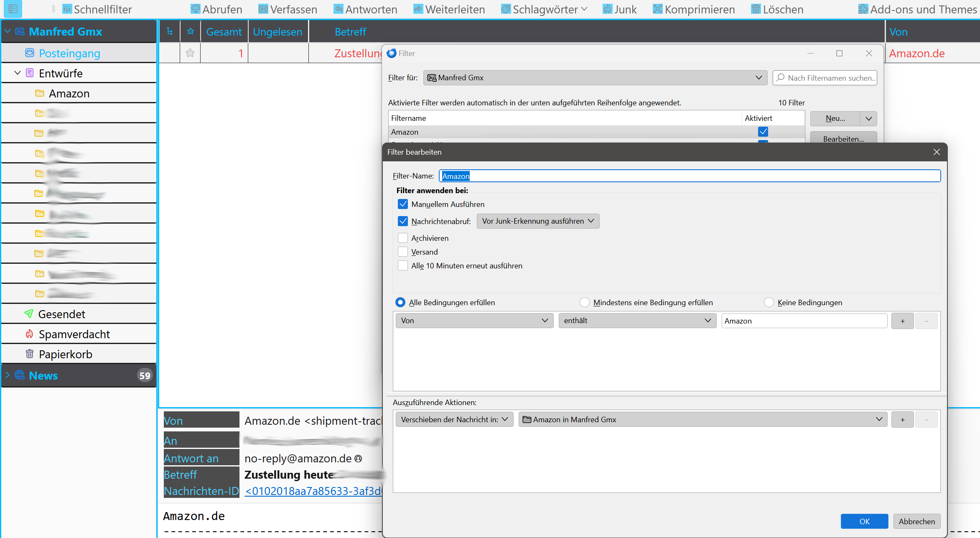The height and width of the screenshot is (538, 980).
Task: Open Add-ons und Themes
Action: point(919,9)
